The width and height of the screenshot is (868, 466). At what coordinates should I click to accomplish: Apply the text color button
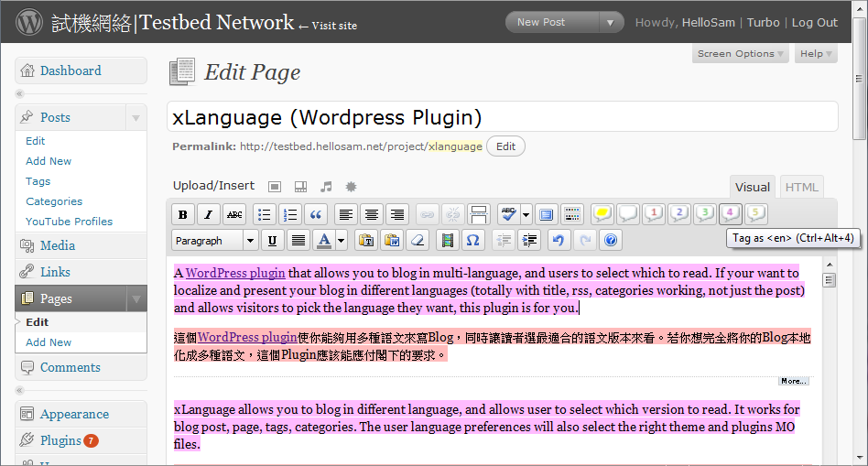coord(324,240)
